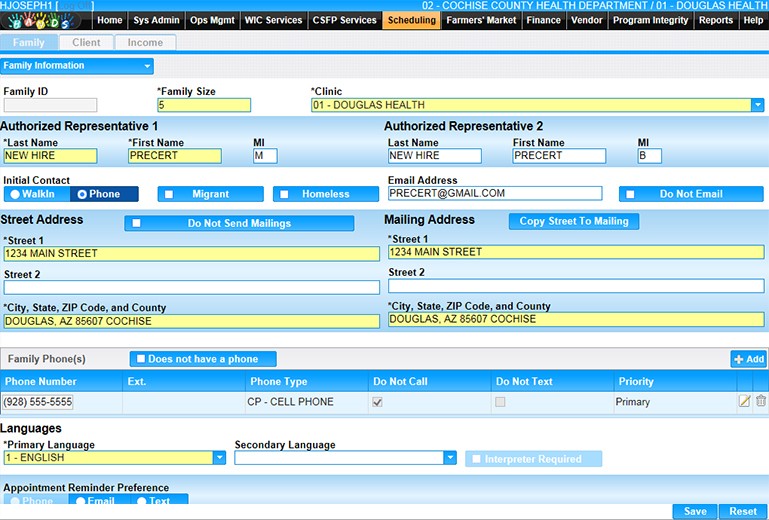Click Add button to add family phone
This screenshot has width=769, height=520.
click(748, 359)
